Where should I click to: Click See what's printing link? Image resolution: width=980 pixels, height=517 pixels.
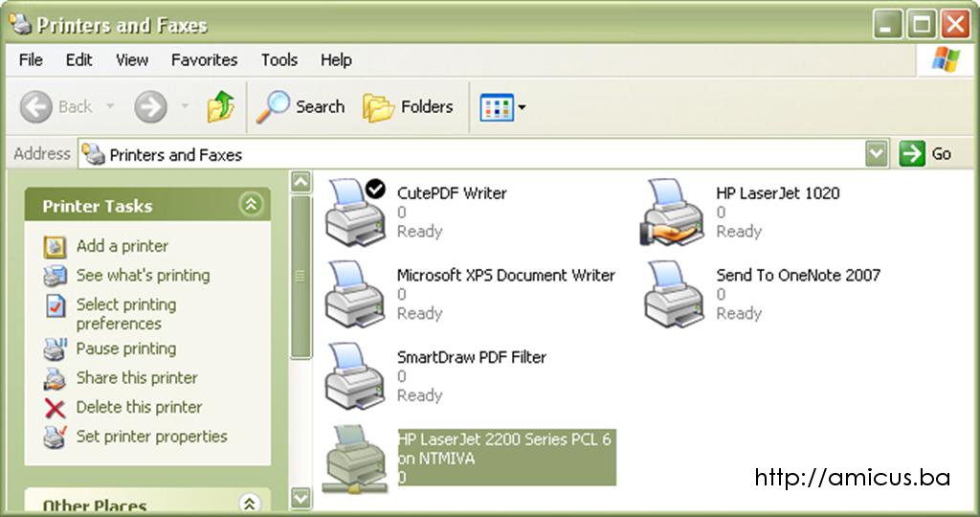144,276
